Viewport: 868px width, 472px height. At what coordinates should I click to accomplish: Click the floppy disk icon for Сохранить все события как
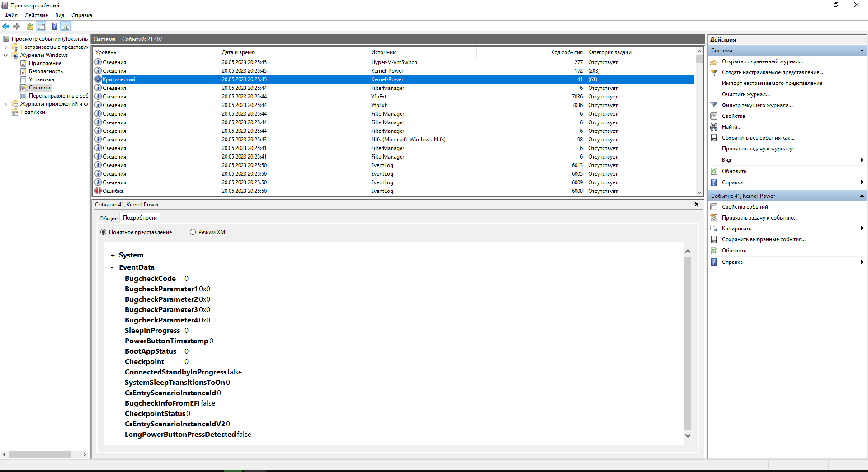coord(714,138)
